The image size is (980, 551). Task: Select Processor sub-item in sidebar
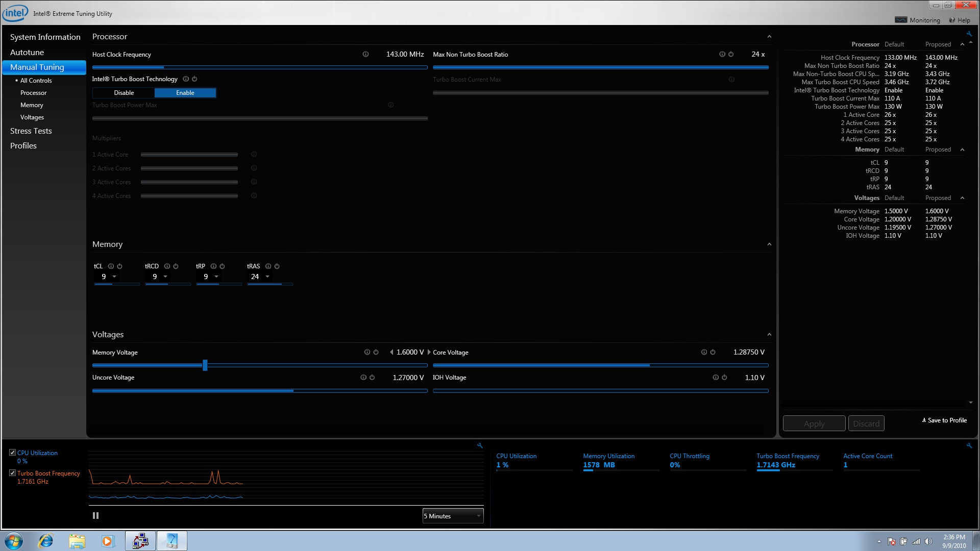tap(34, 93)
